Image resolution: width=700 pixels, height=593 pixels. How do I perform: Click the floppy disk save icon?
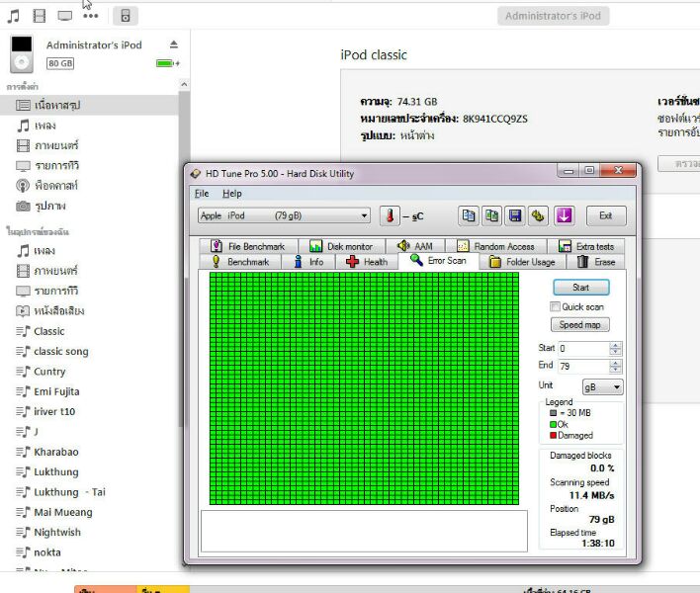click(514, 215)
